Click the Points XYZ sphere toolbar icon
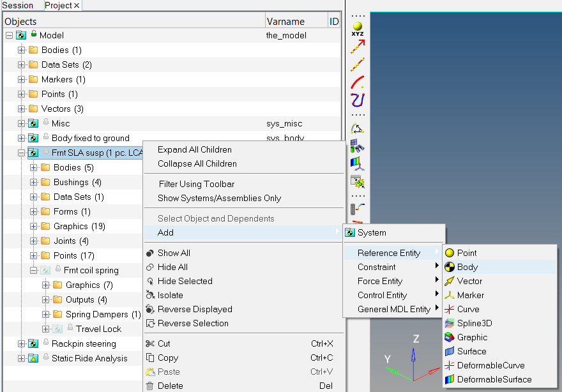This screenshot has width=562, height=392. point(358,28)
